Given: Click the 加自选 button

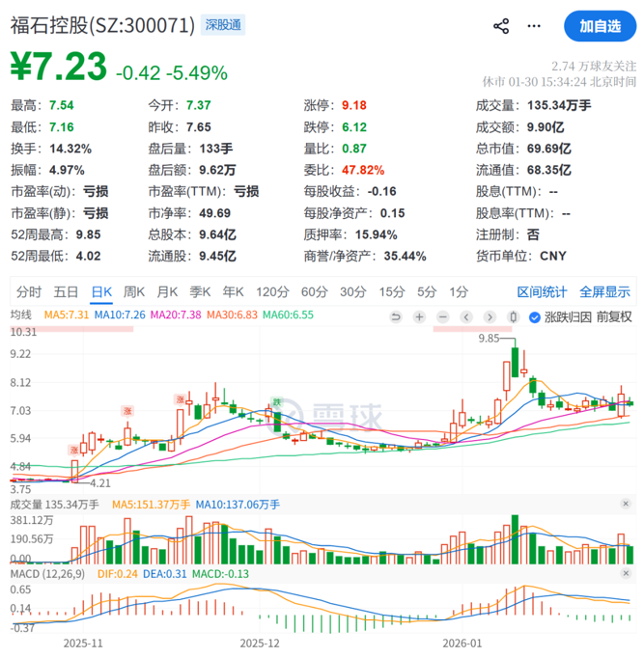Looking at the screenshot, I should tap(600, 26).
